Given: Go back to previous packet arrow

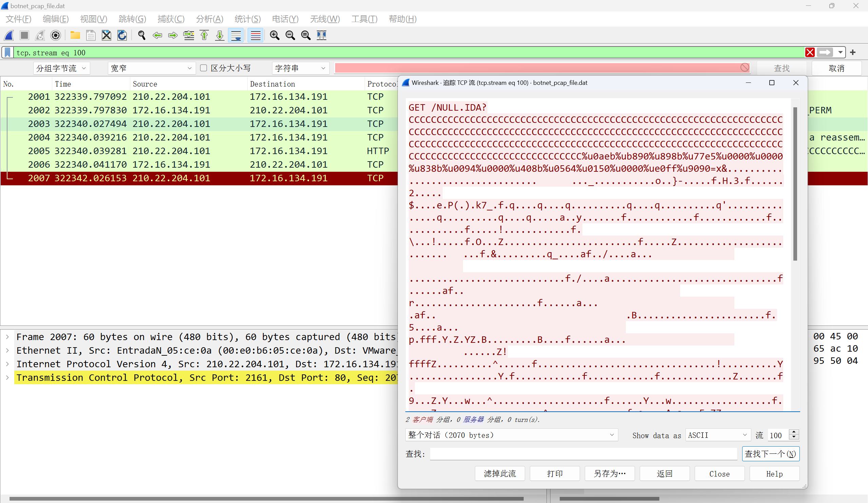Looking at the screenshot, I should coord(157,35).
